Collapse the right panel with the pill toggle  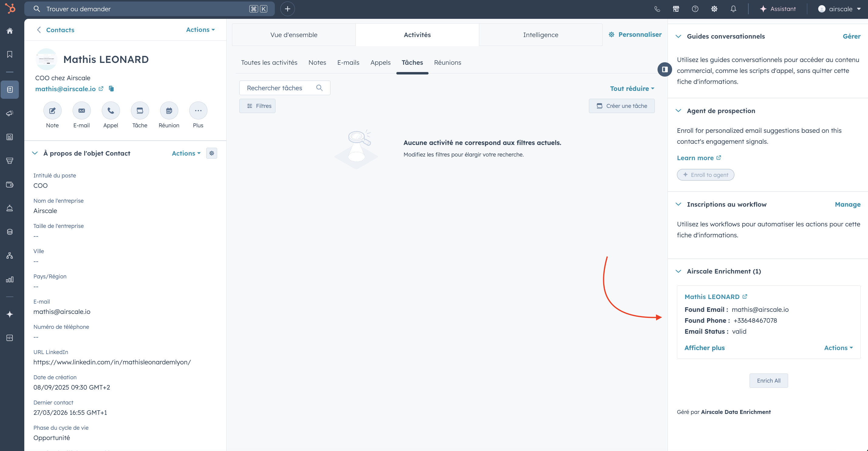tap(665, 69)
